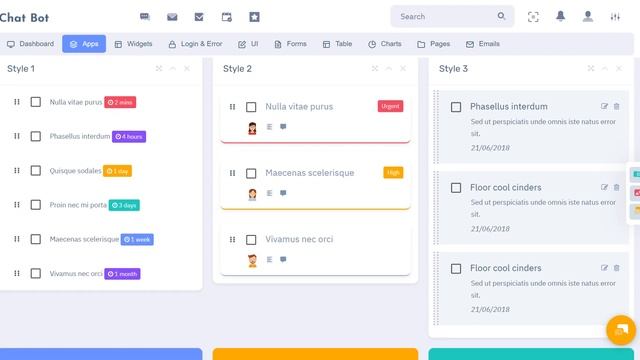
Task: Click drag handle of Vivamus nec orci card
Action: 232,239
